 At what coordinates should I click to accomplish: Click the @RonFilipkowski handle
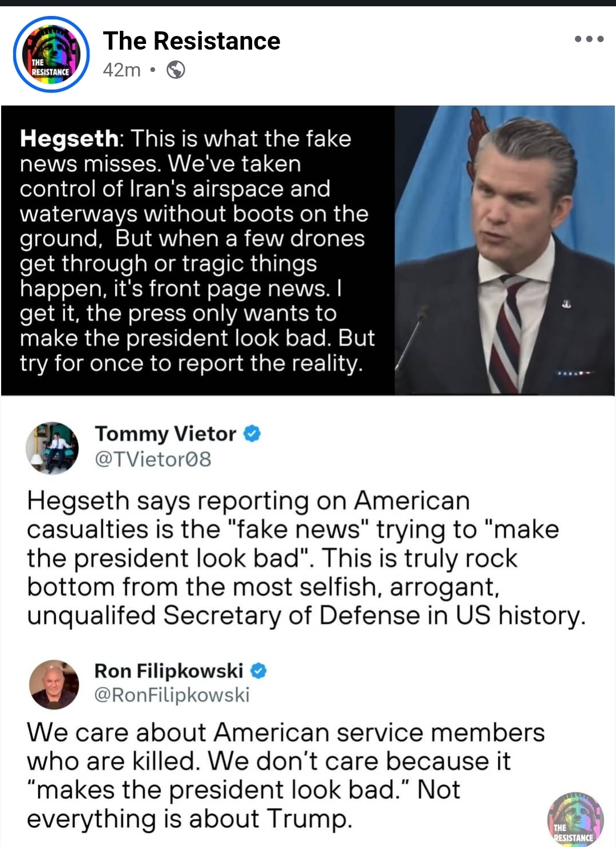tap(172, 695)
